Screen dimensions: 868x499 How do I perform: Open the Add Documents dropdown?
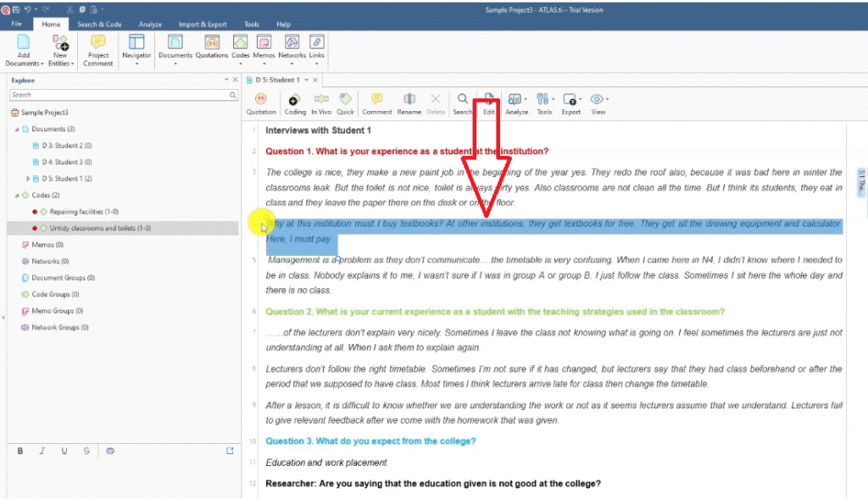click(23, 64)
